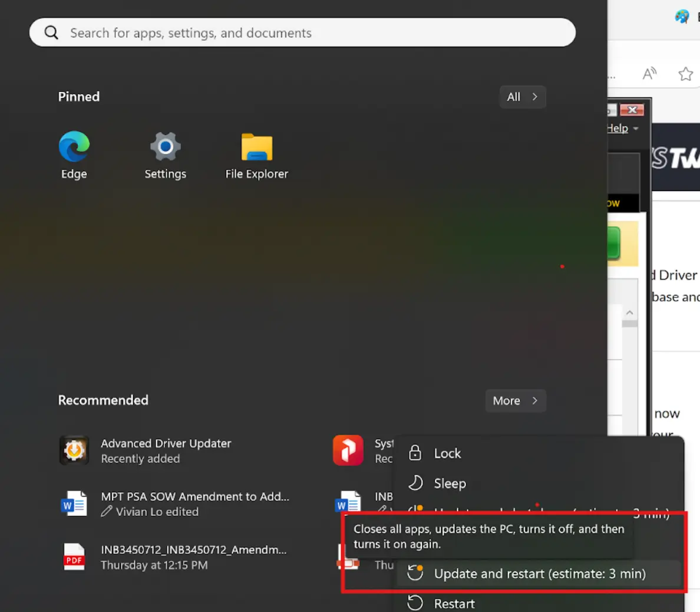
Task: Click 'Vivian Lo edited' subtitle text
Action: pyautogui.click(x=157, y=512)
